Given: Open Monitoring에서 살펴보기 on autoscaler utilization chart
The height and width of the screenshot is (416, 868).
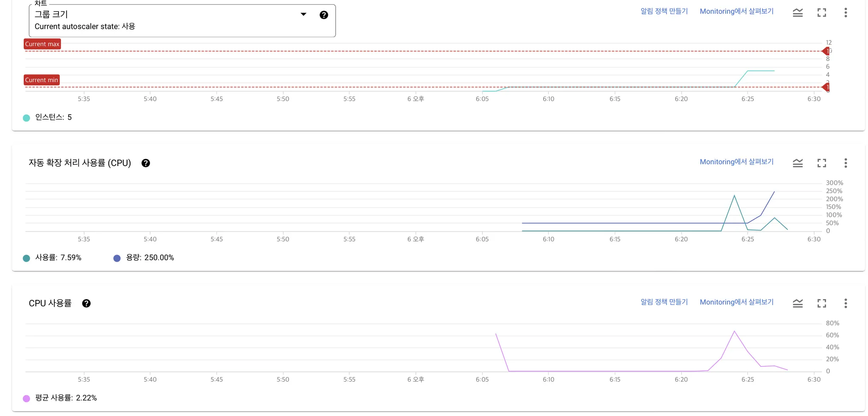Looking at the screenshot, I should [x=737, y=162].
